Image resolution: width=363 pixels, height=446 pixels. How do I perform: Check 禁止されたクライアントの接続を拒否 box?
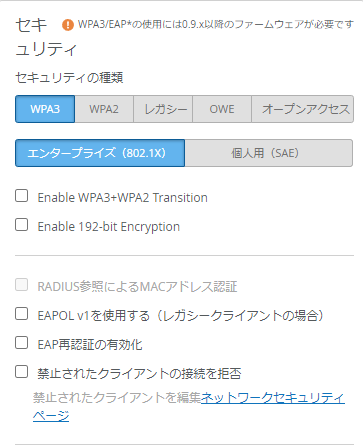click(21, 372)
